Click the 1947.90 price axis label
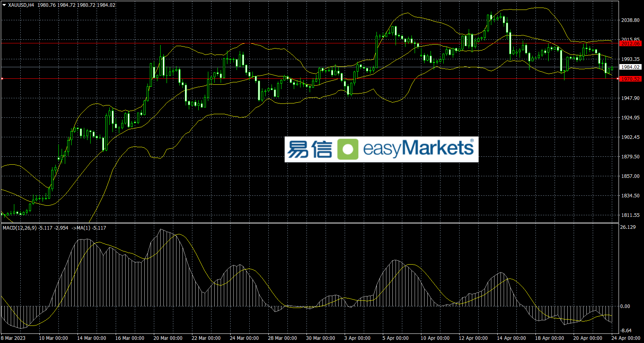 point(630,98)
